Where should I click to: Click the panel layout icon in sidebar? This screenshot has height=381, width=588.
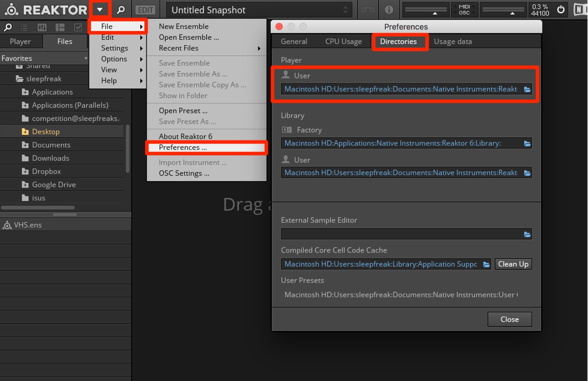tap(60, 27)
